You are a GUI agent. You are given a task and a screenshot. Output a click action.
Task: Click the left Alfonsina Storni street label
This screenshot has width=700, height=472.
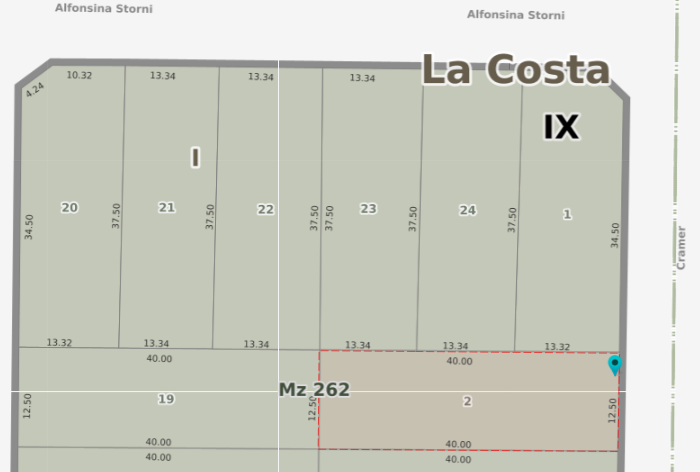pyautogui.click(x=102, y=6)
